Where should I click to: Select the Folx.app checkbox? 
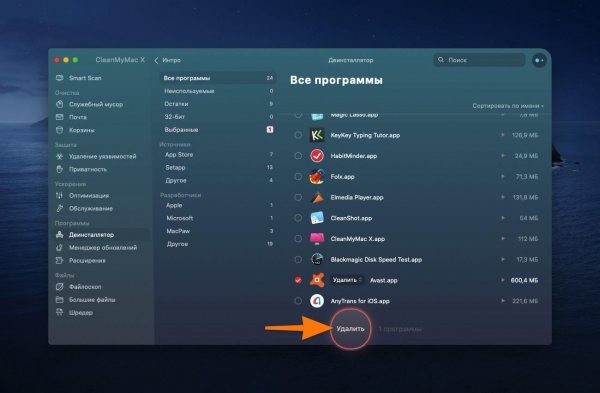[x=298, y=176]
